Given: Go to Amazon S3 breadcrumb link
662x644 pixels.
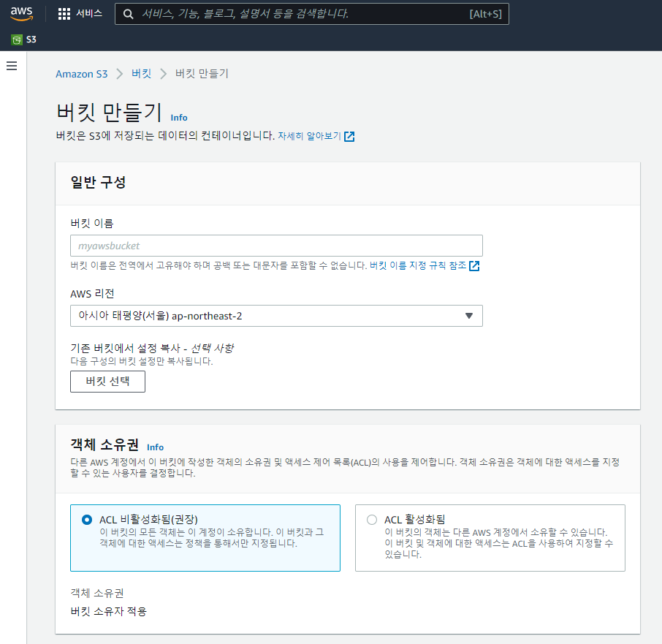Looking at the screenshot, I should click(82, 74).
